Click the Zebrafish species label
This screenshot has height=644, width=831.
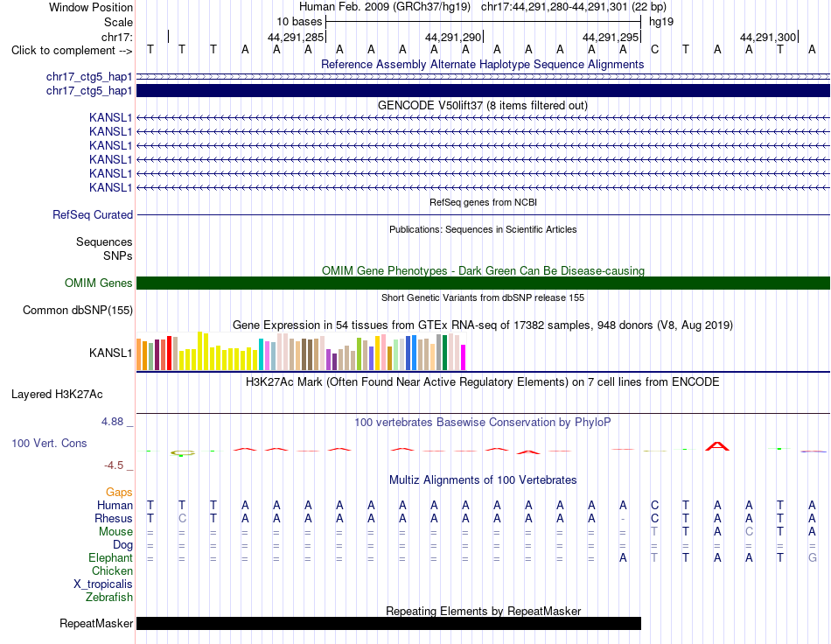[109, 598]
